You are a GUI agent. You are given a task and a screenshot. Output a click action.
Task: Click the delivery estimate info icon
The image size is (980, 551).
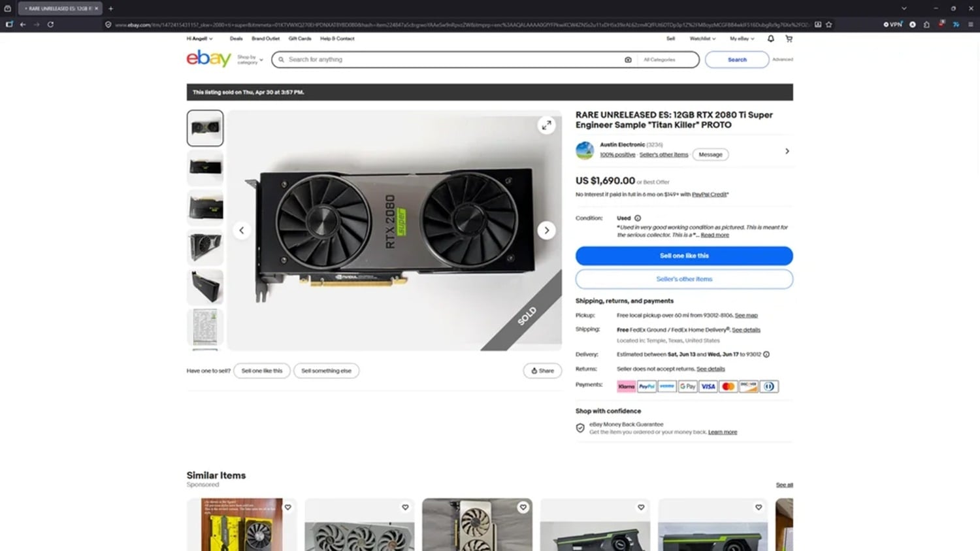coord(766,354)
